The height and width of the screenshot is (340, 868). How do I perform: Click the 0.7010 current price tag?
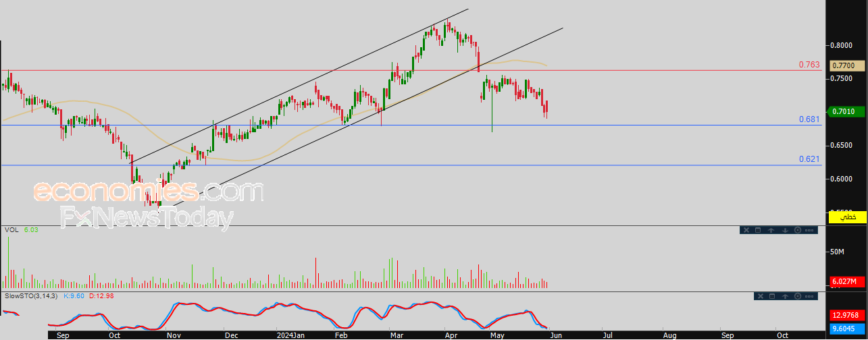tap(844, 111)
